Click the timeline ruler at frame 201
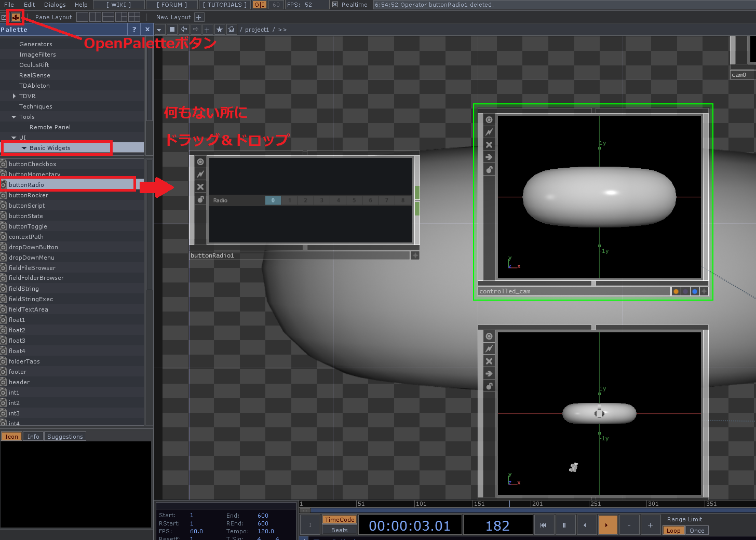This screenshot has height=540, width=756. 537,504
